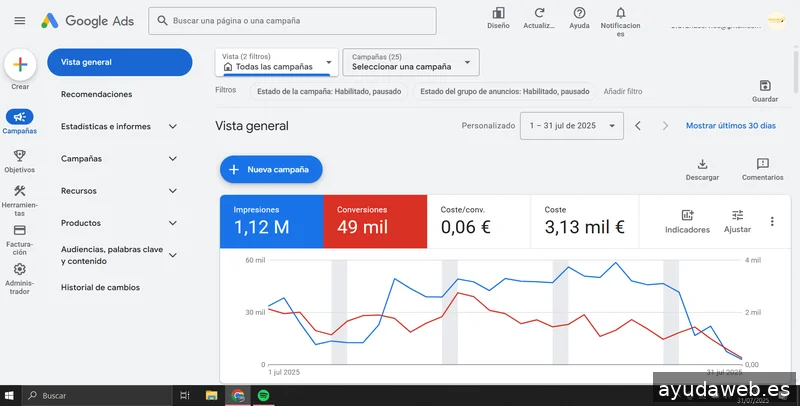Go to previous date range arrow
The image size is (800, 406).
tap(638, 125)
